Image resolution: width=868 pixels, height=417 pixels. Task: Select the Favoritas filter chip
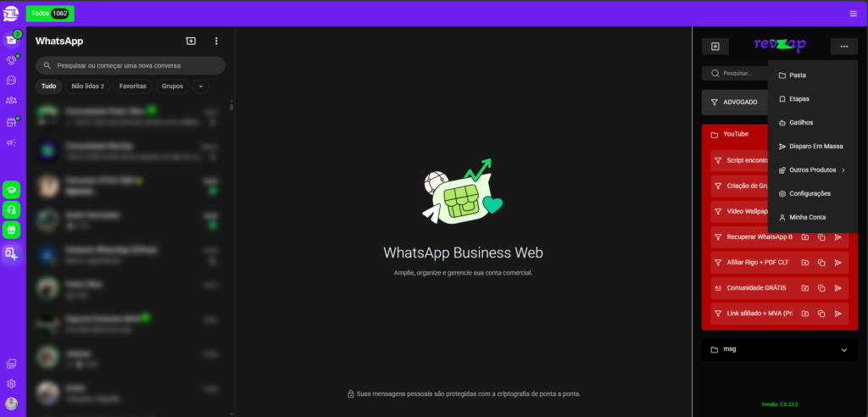point(133,86)
